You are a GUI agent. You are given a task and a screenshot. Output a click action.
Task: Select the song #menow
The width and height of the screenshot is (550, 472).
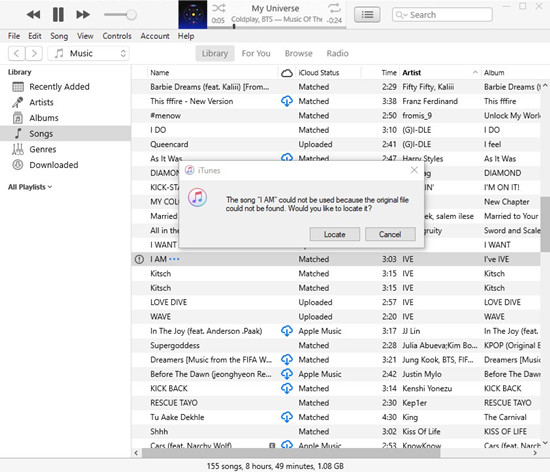tap(336, 116)
